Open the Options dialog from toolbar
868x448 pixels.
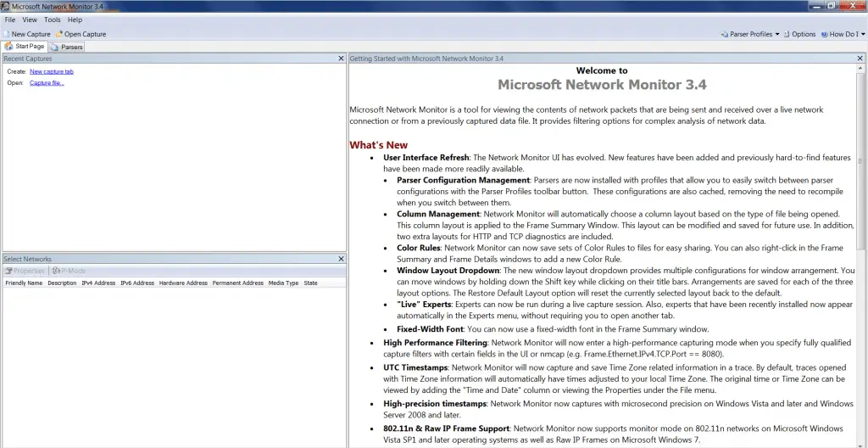799,34
